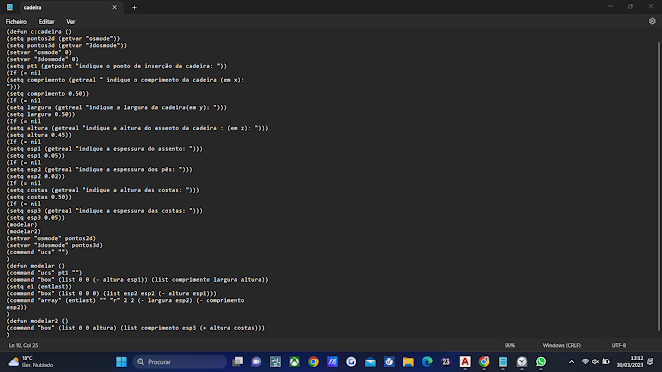Open the Editar menu
The image size is (662, 372).
pos(46,22)
